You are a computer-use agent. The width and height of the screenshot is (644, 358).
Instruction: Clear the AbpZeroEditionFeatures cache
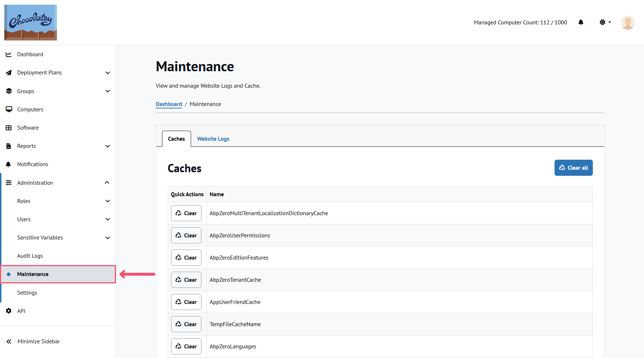(x=186, y=257)
